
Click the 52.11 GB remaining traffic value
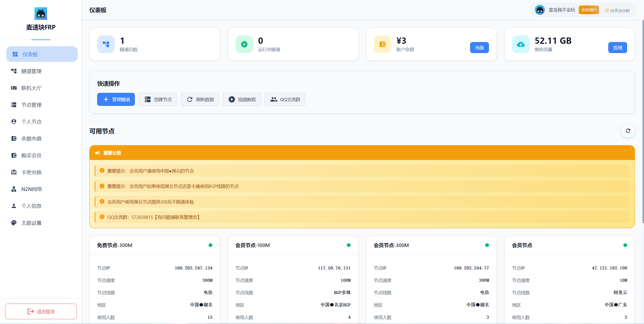(x=553, y=41)
